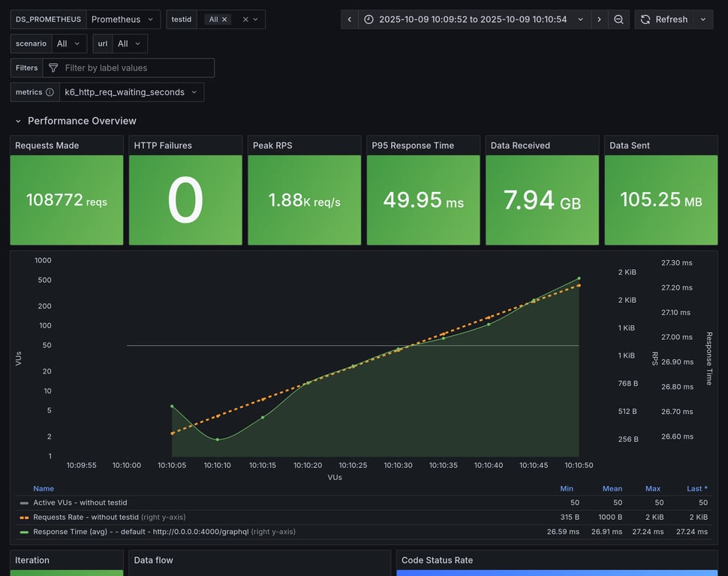Open the refresh interval dropdown arrow
The width and height of the screenshot is (728, 576).
coord(703,19)
